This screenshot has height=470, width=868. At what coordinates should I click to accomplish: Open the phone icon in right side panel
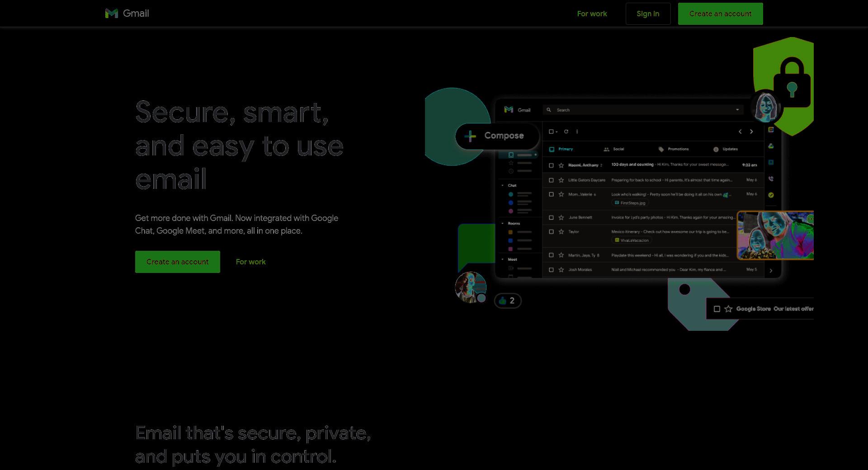tap(771, 179)
